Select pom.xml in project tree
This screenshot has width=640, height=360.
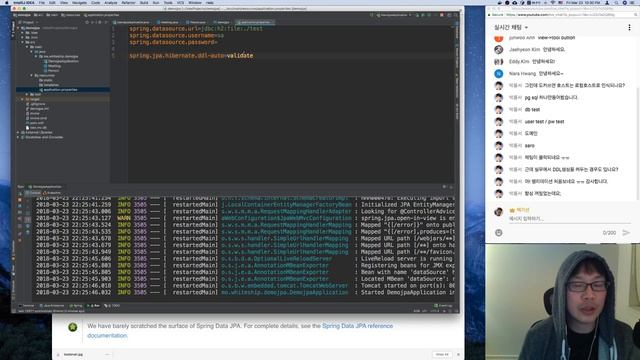(x=34, y=123)
